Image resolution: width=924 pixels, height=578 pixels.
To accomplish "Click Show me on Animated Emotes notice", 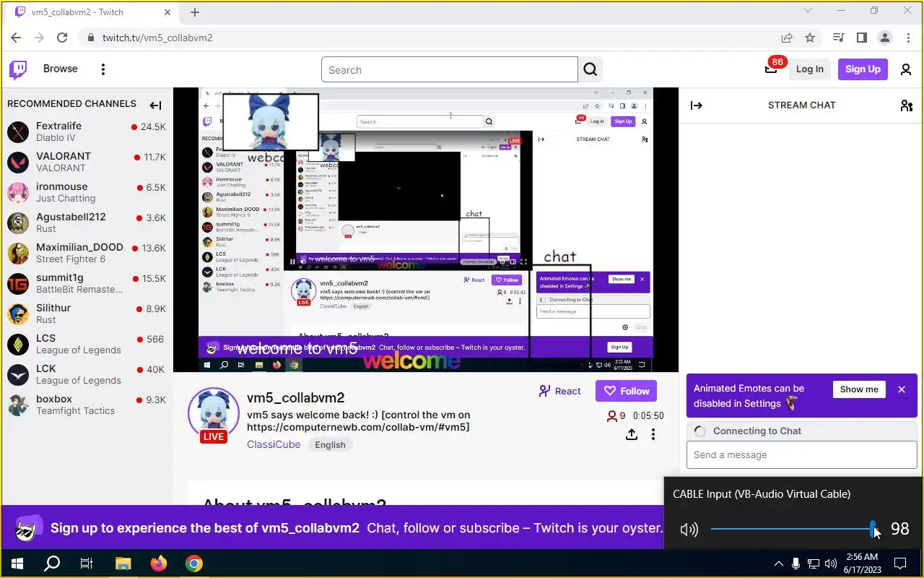I will [x=859, y=389].
